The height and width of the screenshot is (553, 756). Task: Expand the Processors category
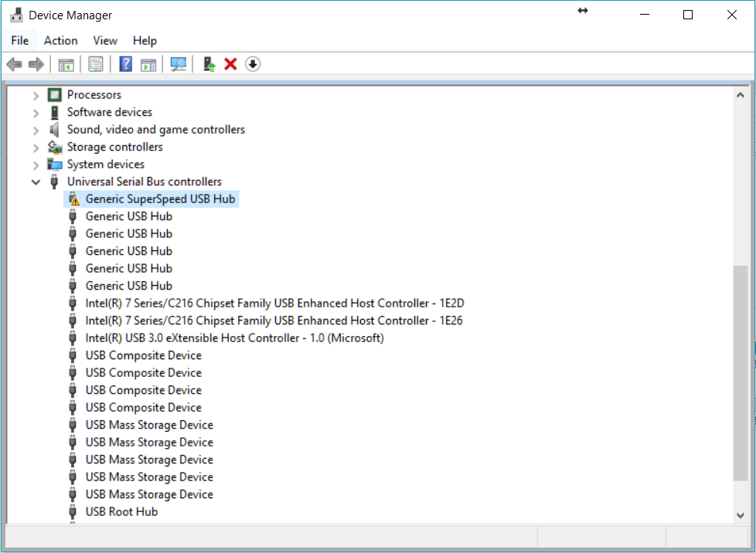pyautogui.click(x=36, y=94)
